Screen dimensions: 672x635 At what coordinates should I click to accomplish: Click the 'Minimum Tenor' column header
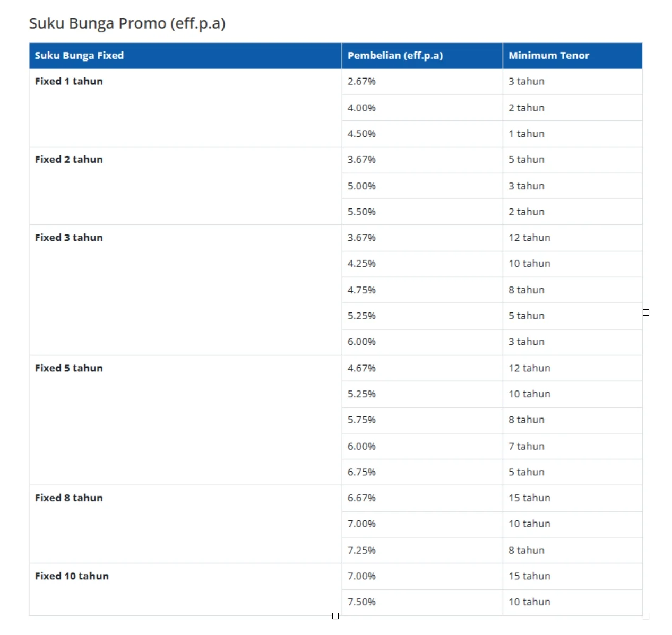coord(549,56)
